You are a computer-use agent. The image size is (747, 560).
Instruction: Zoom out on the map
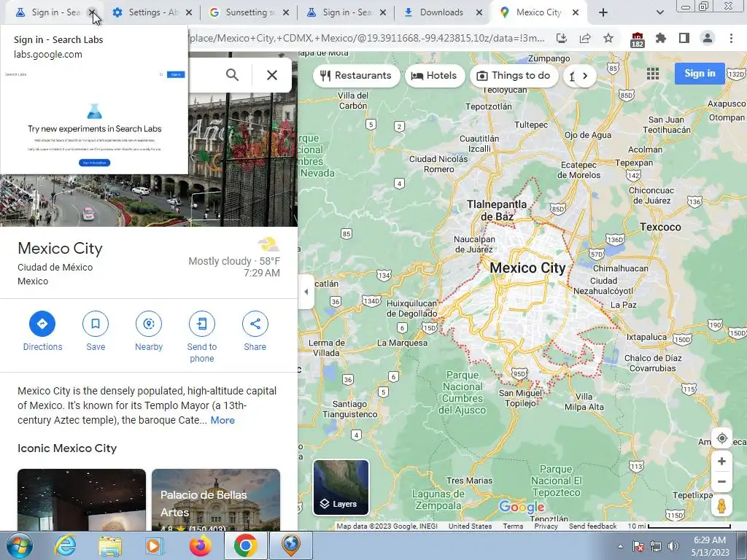point(721,481)
